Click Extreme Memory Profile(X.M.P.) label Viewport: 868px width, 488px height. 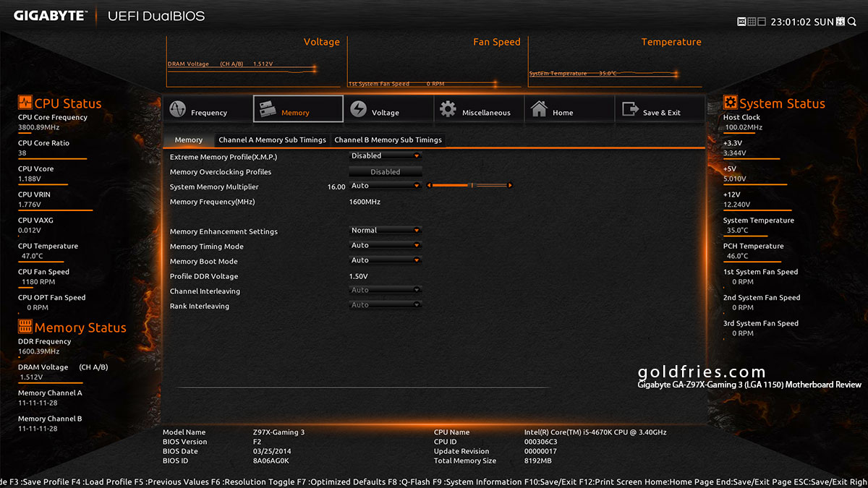tap(224, 157)
